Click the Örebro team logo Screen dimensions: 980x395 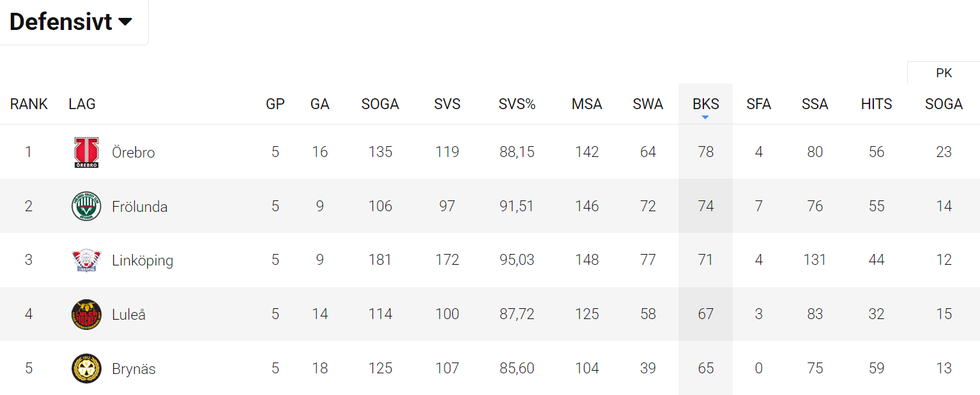(x=86, y=153)
